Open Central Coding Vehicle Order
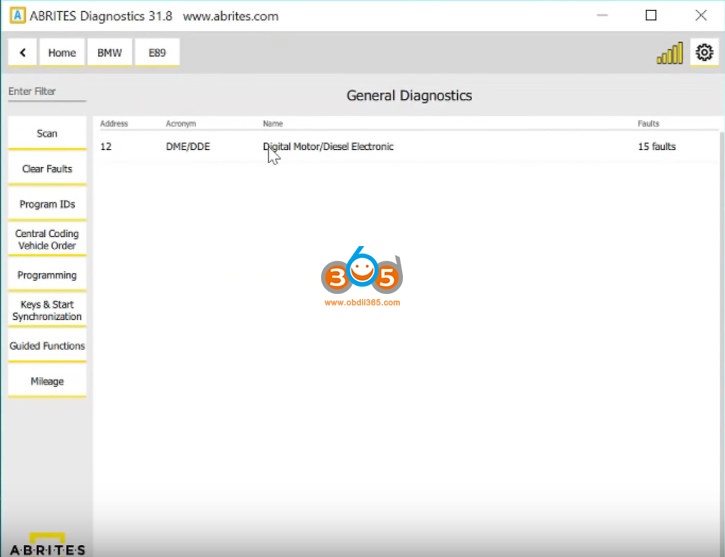 47,239
